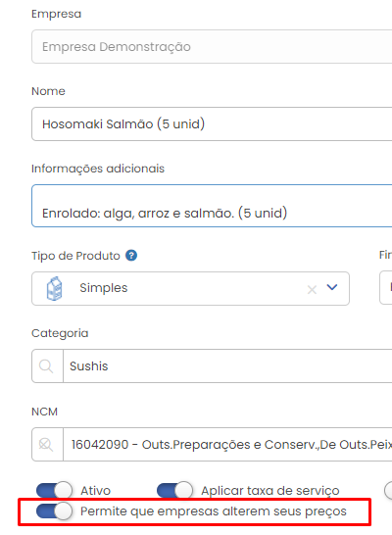The image size is (392, 535).
Task: Open the partially visible dropdown beside Tipo de Produto
Action: click(x=386, y=287)
